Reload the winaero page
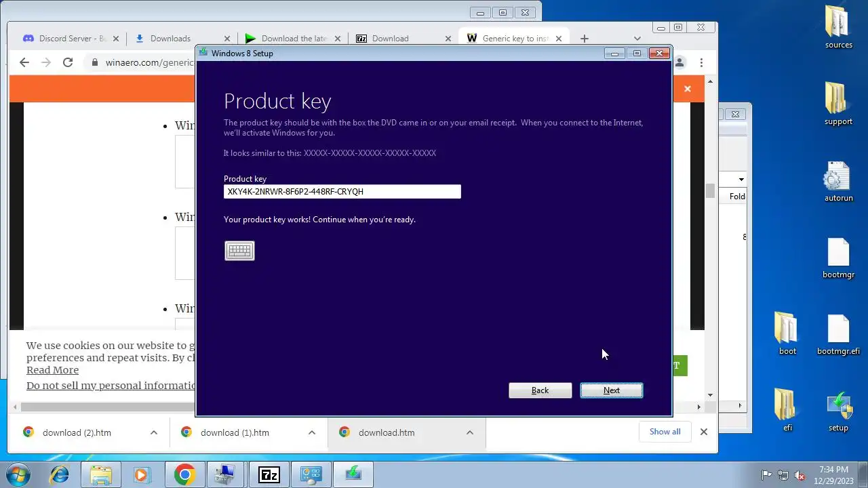868x488 pixels. point(68,62)
